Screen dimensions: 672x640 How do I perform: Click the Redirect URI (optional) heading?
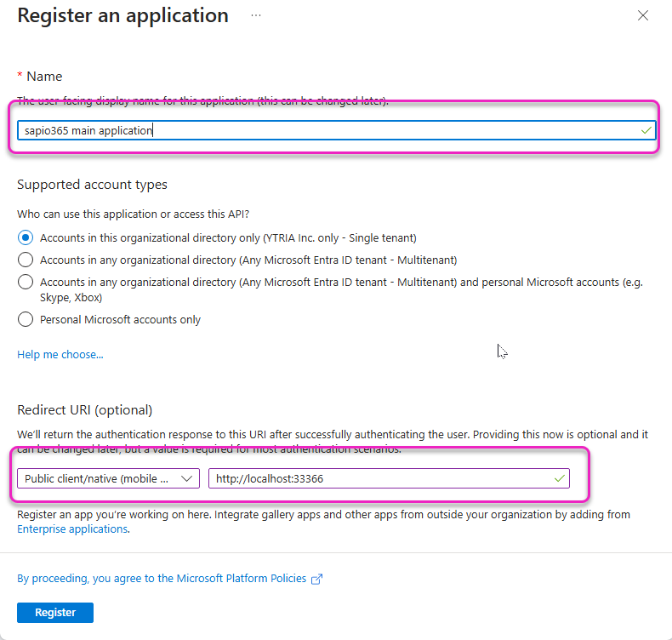click(84, 410)
